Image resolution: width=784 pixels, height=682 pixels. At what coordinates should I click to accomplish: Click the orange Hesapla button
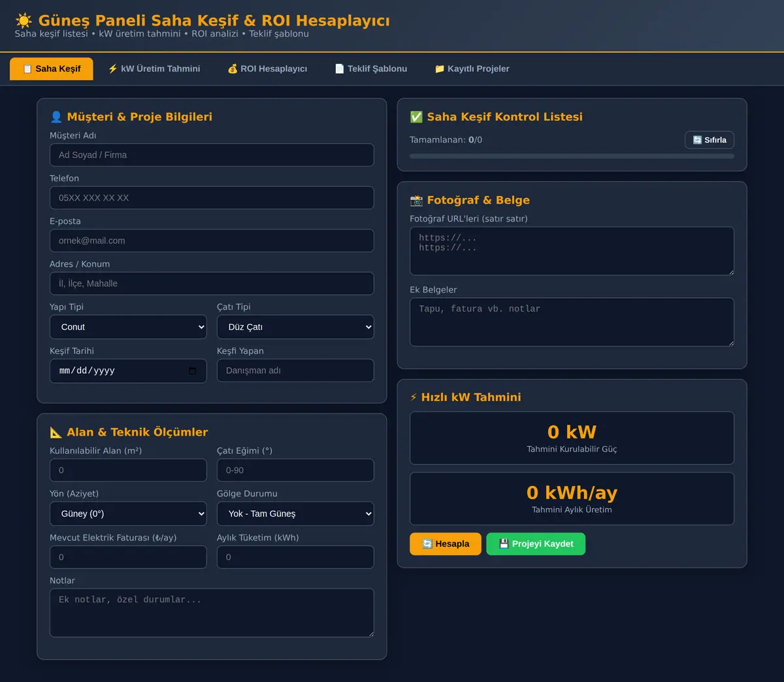coord(446,544)
